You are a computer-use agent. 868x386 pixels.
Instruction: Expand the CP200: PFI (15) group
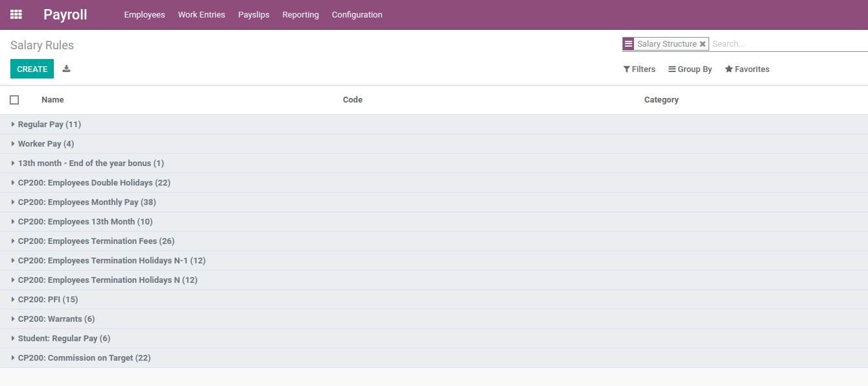coord(434,299)
